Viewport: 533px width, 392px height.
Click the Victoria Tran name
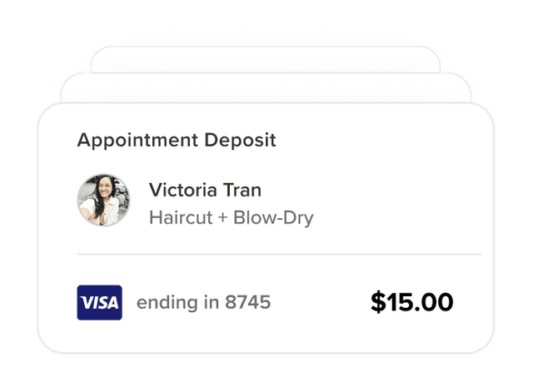[x=206, y=190]
